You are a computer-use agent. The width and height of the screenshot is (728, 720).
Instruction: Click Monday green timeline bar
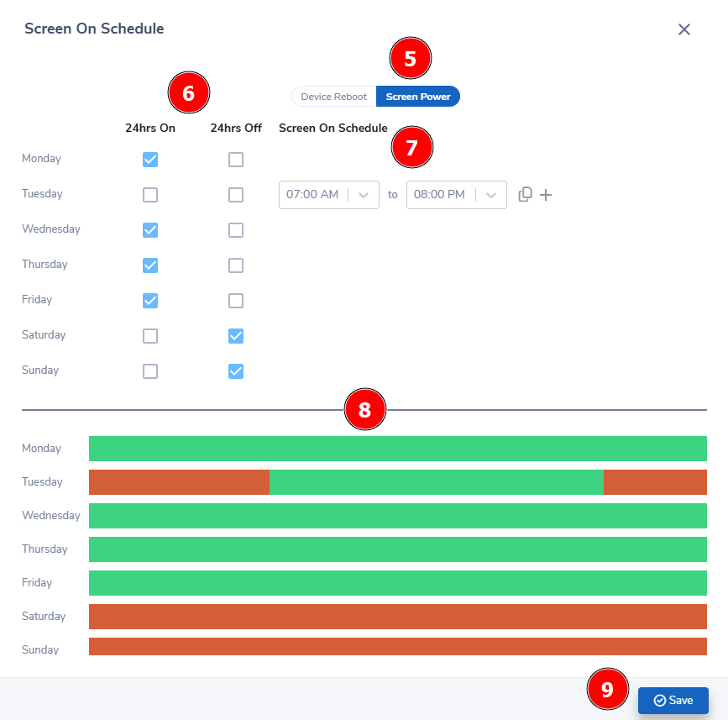[398, 449]
